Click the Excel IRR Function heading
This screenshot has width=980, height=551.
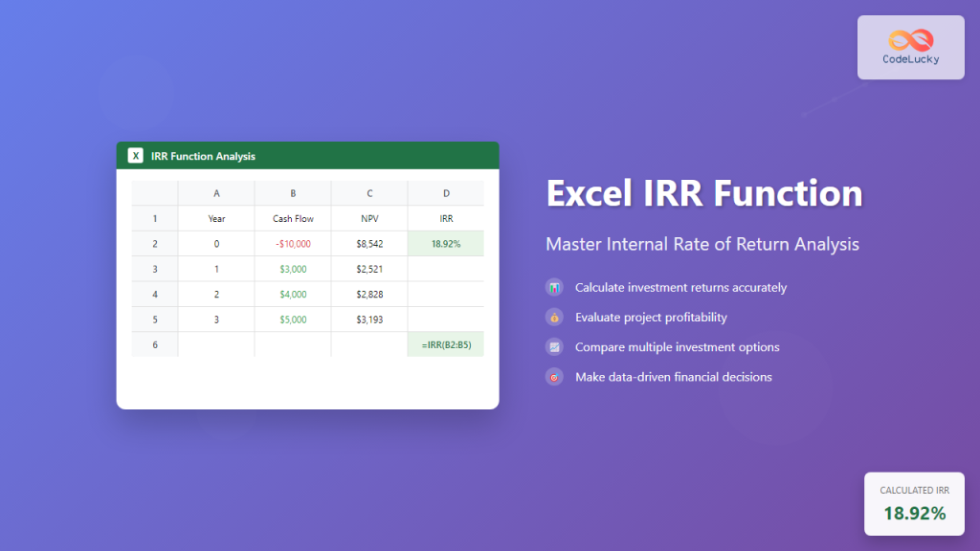coord(704,193)
